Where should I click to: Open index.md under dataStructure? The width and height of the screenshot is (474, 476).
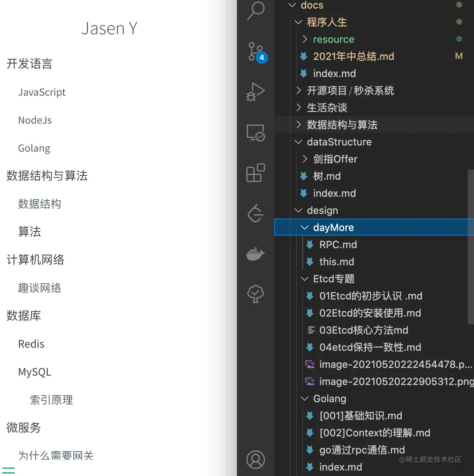point(335,193)
